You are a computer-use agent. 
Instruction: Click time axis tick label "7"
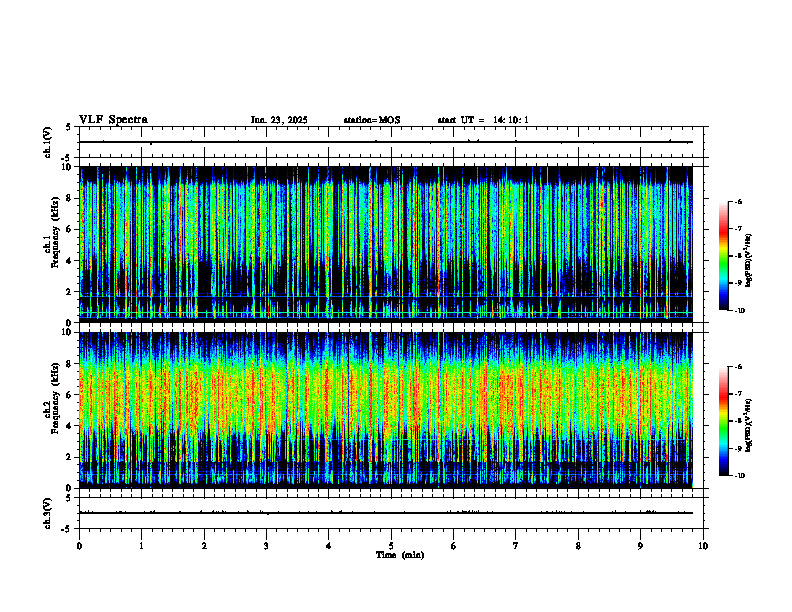pos(516,546)
